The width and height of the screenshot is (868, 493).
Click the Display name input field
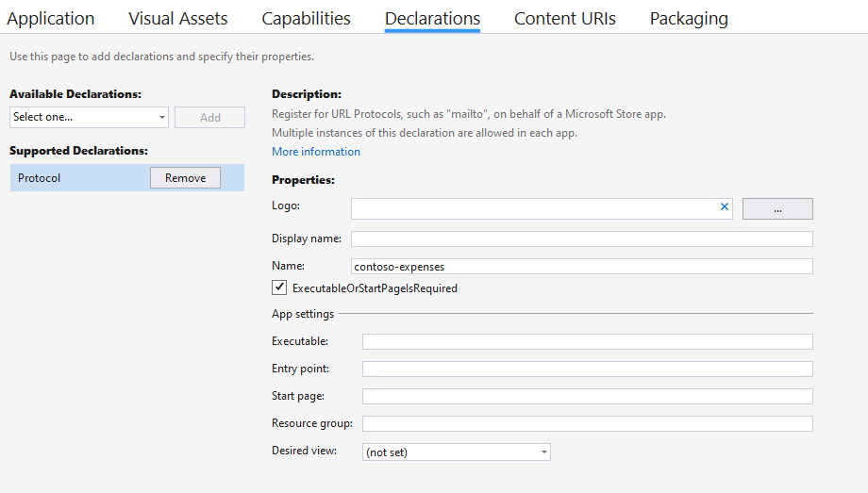(581, 238)
